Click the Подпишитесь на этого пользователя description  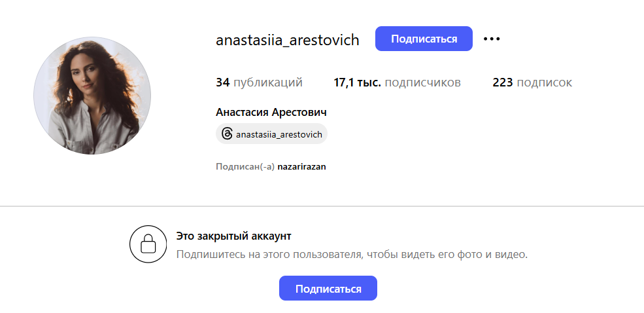click(x=352, y=254)
